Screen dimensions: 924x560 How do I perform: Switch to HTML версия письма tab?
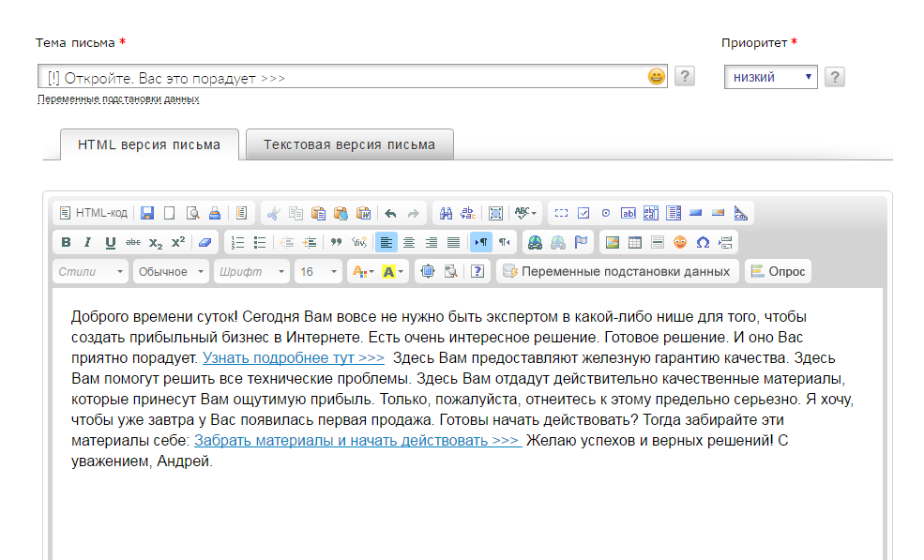coord(149,145)
